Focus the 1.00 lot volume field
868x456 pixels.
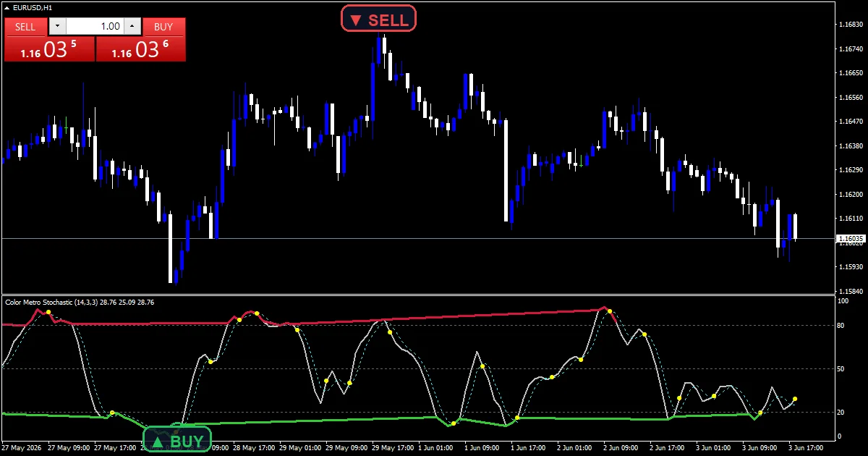tap(95, 27)
